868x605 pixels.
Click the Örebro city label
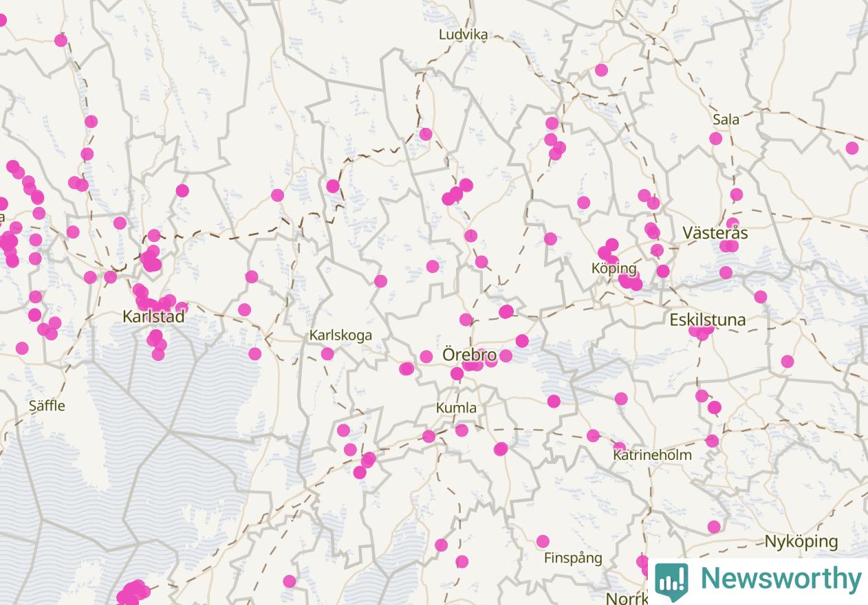pos(470,355)
